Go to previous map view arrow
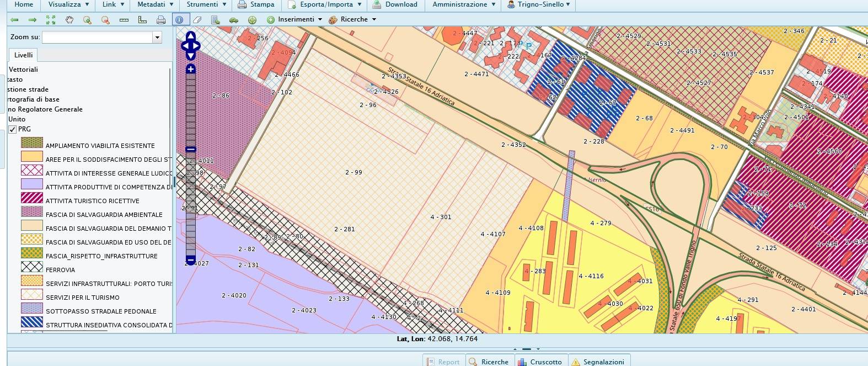The width and height of the screenshot is (868, 366). 15,20
